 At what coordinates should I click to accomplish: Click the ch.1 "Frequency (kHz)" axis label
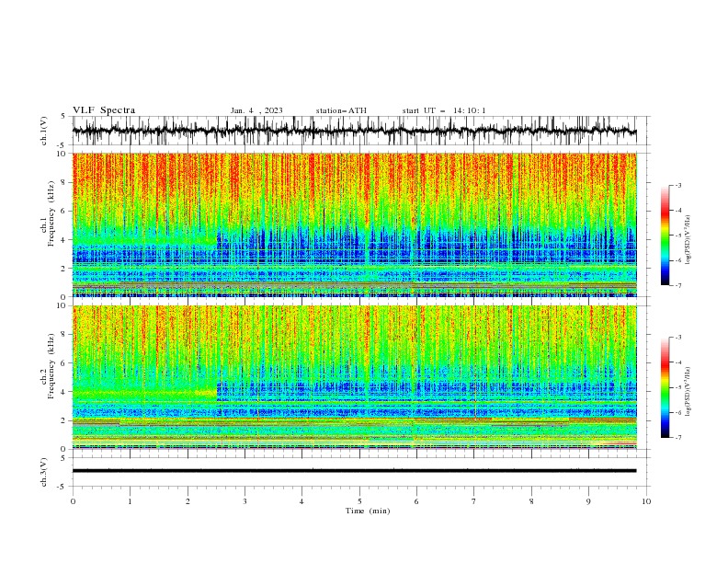point(51,212)
